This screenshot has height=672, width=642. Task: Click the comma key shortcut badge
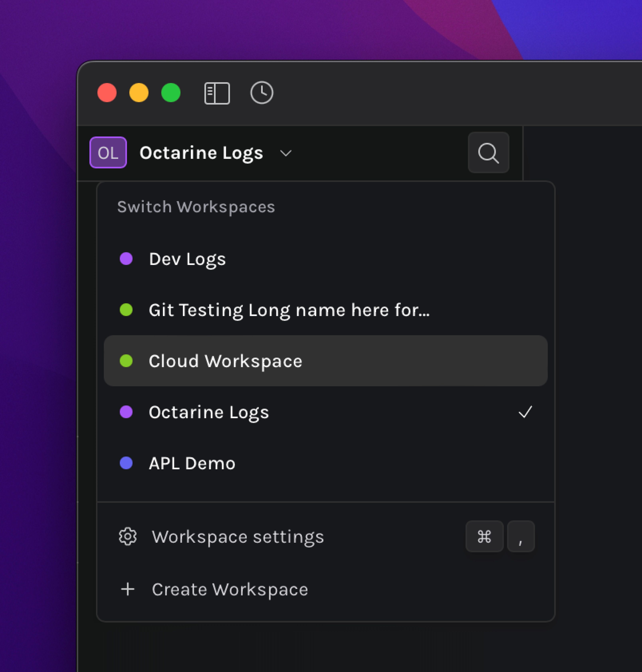(x=520, y=536)
